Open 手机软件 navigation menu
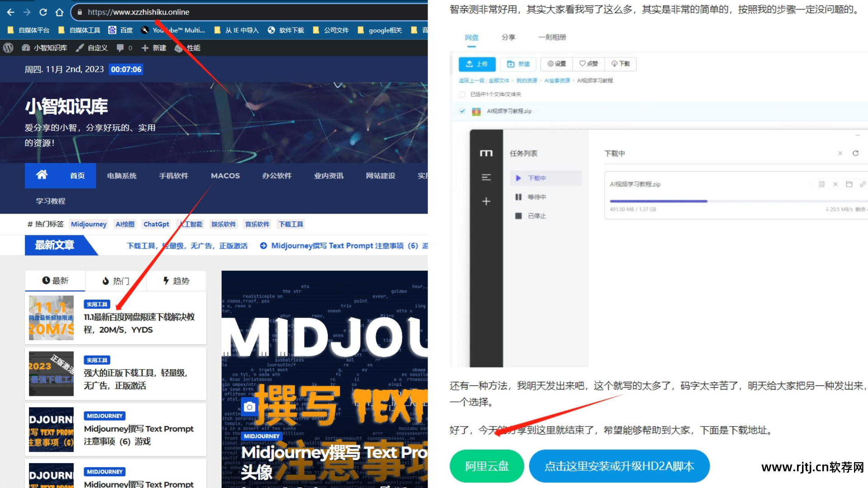The image size is (868, 488). pos(174,176)
